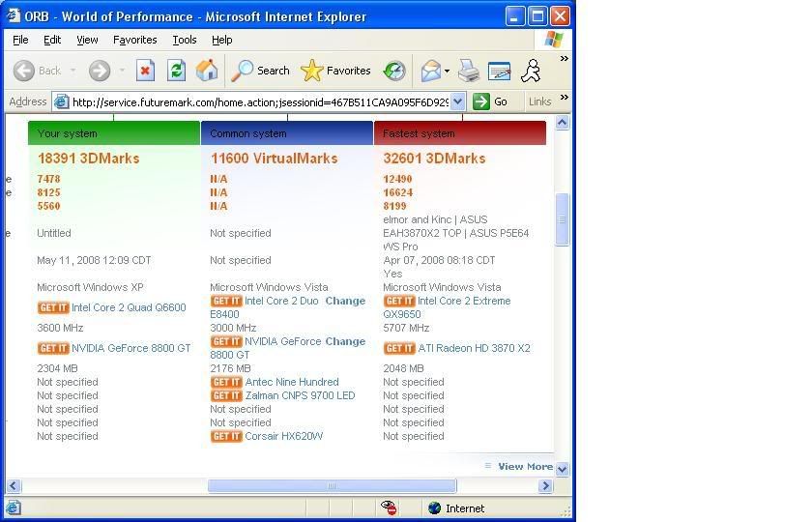Click the vertical scrollbar thumb
This screenshot has height=522, width=812.
562,219
